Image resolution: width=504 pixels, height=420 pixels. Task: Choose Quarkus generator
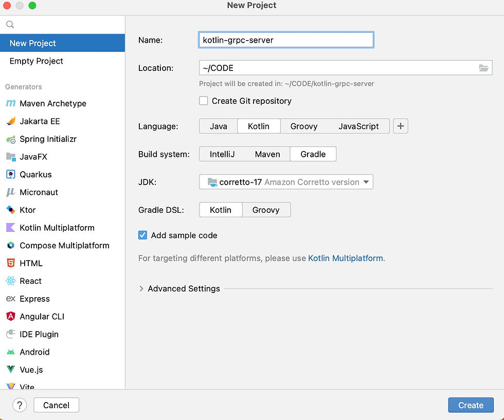pos(62,174)
